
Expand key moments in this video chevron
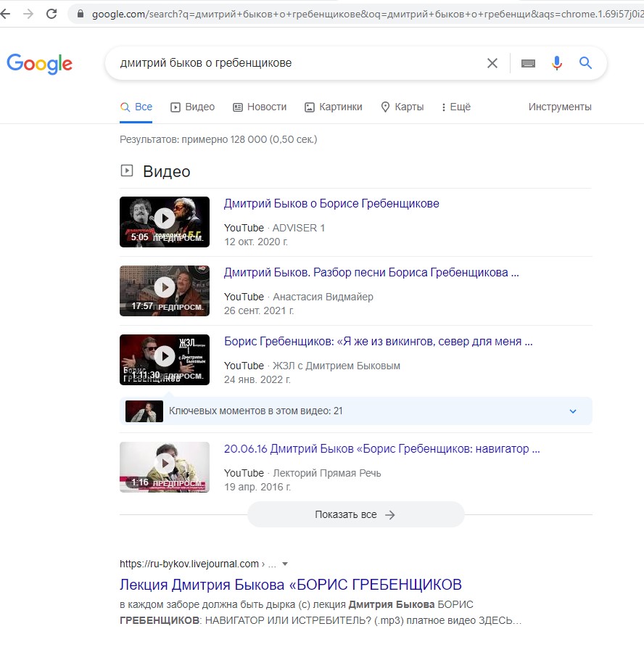(x=573, y=411)
